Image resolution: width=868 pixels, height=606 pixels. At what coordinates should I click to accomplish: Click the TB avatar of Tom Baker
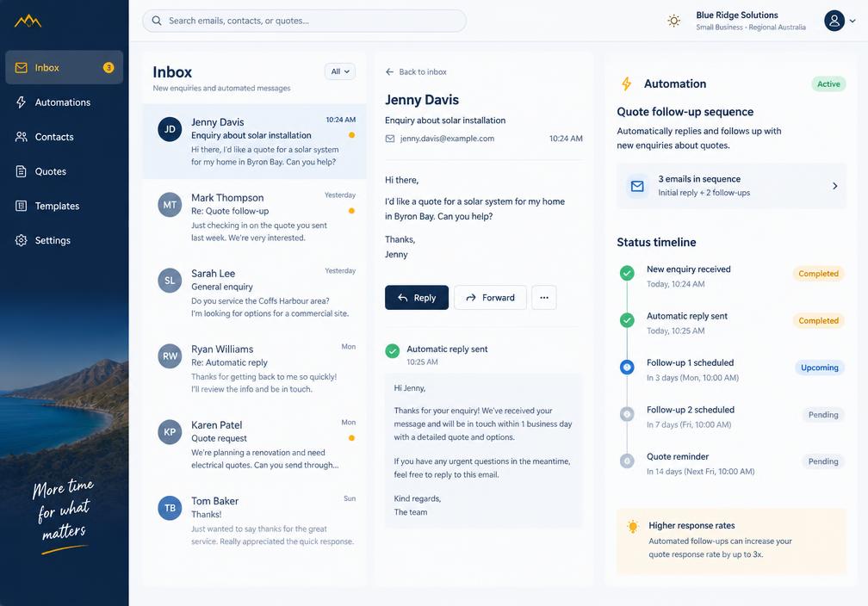pyautogui.click(x=170, y=508)
